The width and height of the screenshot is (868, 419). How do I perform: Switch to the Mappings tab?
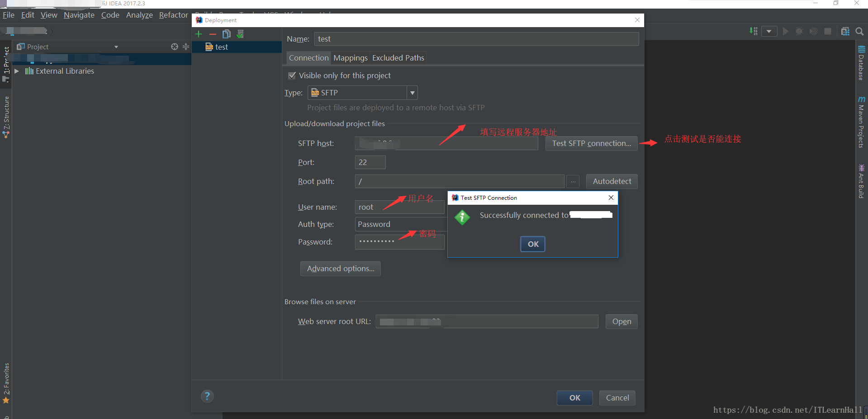(x=351, y=58)
